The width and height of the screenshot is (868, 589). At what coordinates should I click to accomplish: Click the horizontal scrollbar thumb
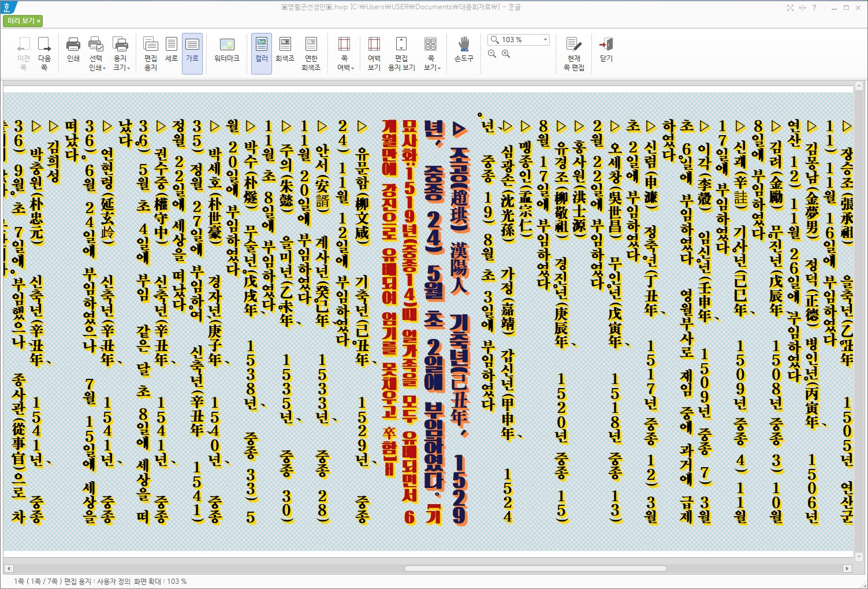pyautogui.click(x=535, y=568)
